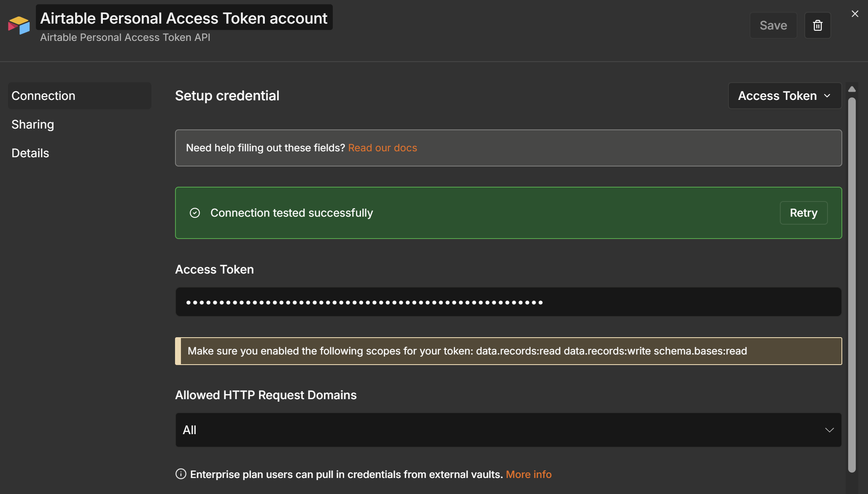
Task: Click the scrollbar up arrow
Action: coord(852,89)
